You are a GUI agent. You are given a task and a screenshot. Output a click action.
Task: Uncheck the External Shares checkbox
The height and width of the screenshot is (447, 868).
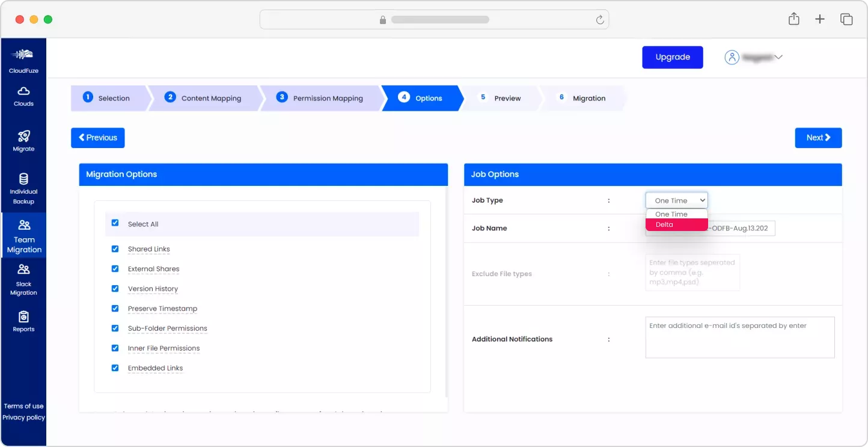(x=115, y=268)
